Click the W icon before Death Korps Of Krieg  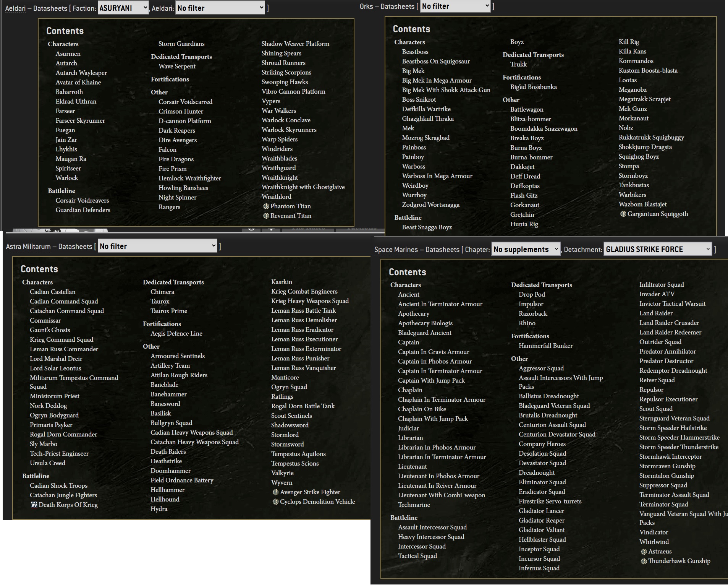(34, 505)
